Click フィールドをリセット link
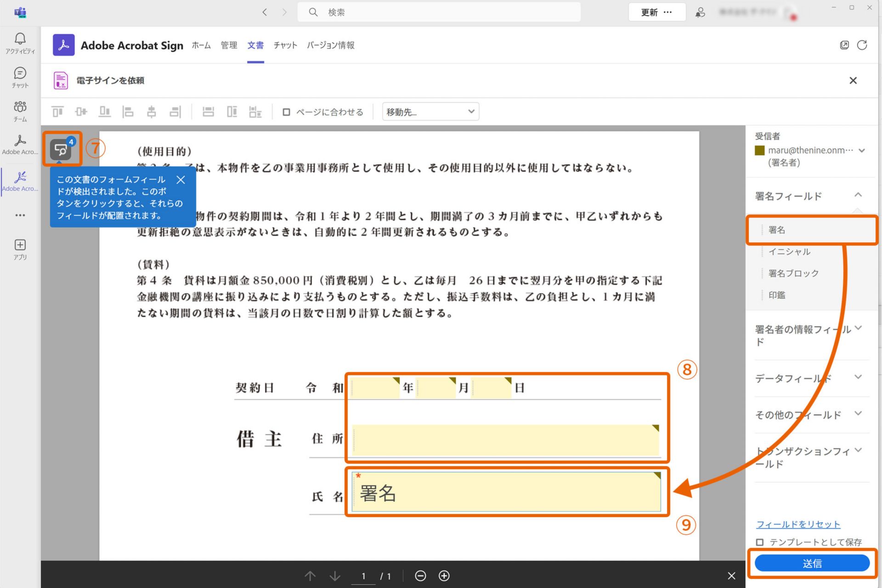 [x=798, y=524]
